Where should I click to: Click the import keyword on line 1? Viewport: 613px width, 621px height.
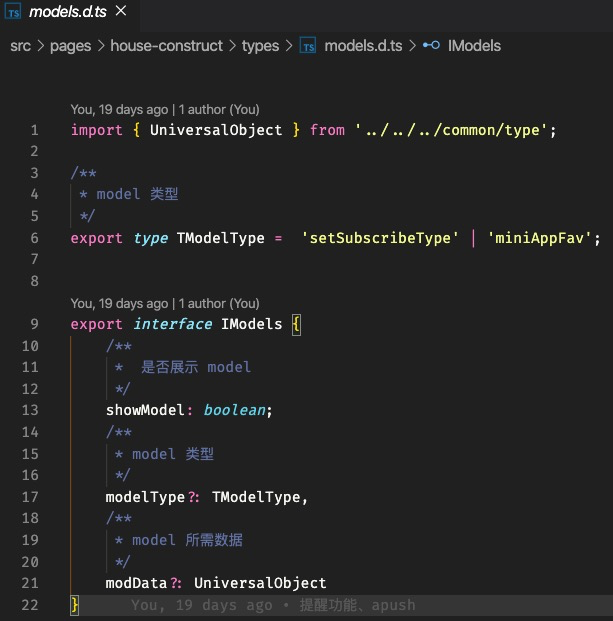[97, 130]
